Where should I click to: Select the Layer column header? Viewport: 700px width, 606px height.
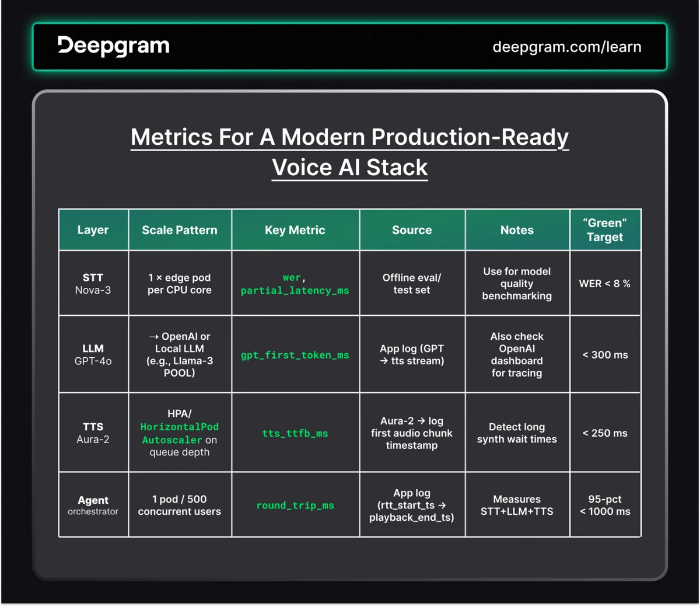pos(93,229)
